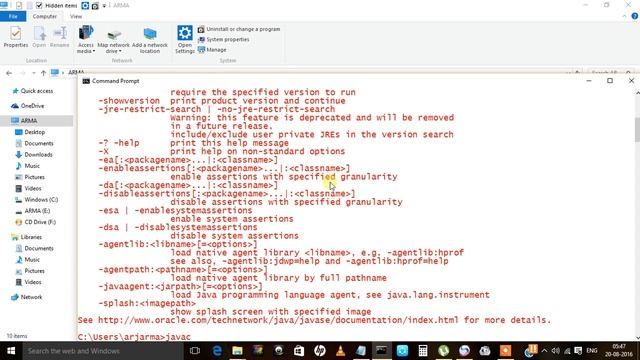The width and height of the screenshot is (640, 360).
Task: Open Task View on taskbar
Action: (195, 351)
